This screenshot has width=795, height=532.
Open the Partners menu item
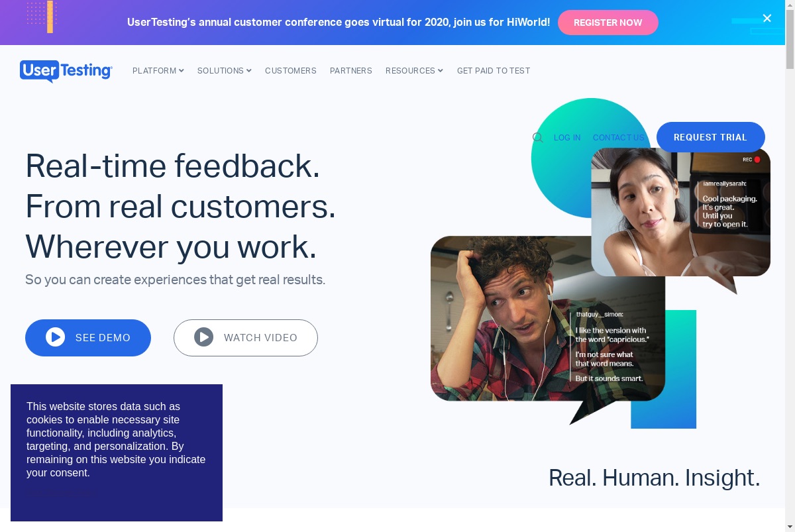point(351,71)
